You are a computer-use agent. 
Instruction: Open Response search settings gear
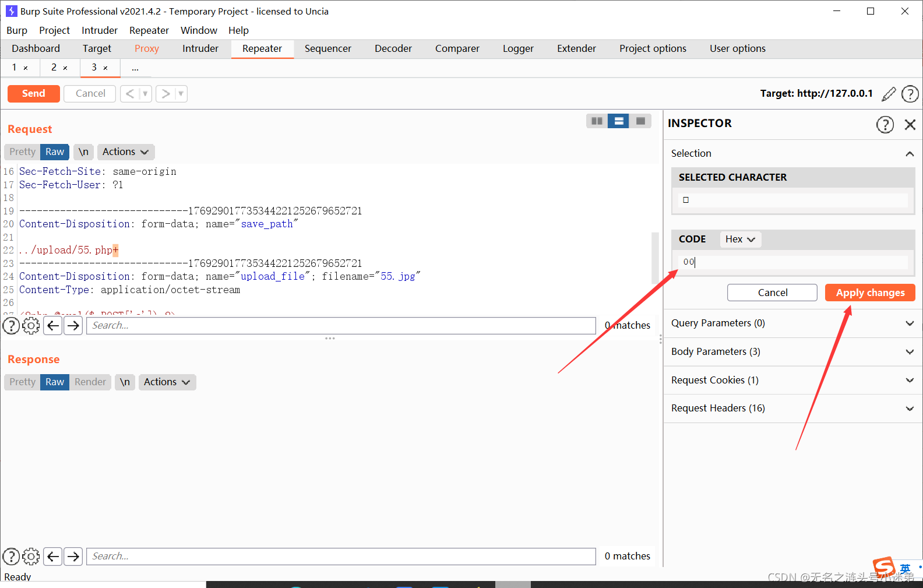[31, 557]
